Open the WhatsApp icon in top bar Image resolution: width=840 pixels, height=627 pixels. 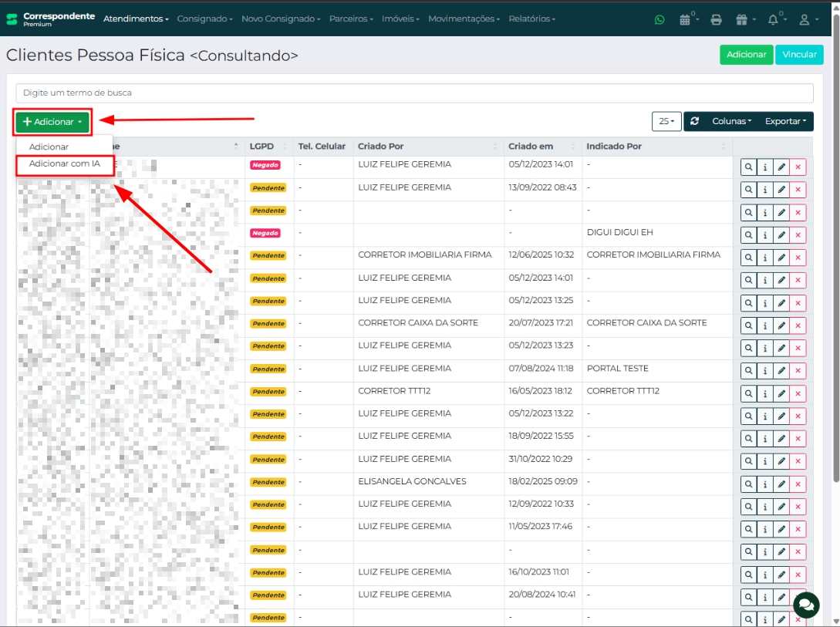pos(659,19)
